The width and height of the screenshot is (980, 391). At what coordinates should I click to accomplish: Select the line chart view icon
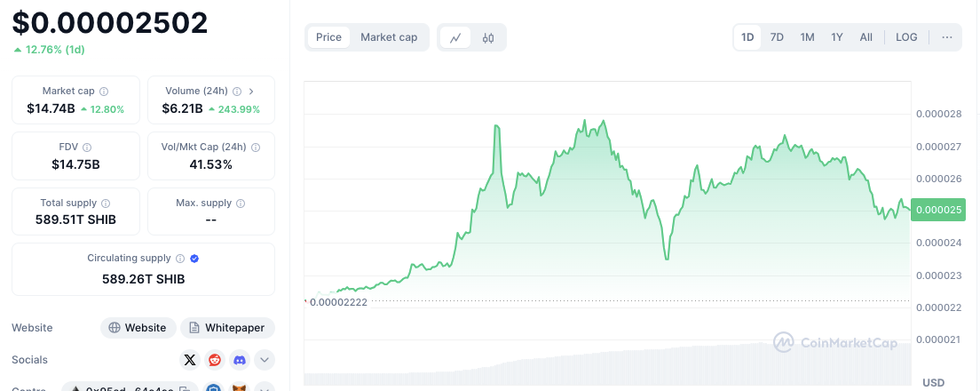click(x=455, y=38)
